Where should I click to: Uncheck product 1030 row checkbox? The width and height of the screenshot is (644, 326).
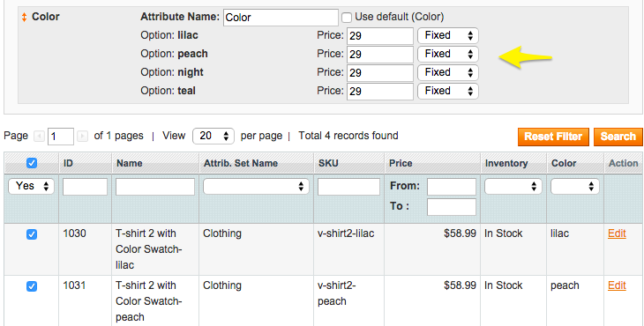pyautogui.click(x=32, y=234)
